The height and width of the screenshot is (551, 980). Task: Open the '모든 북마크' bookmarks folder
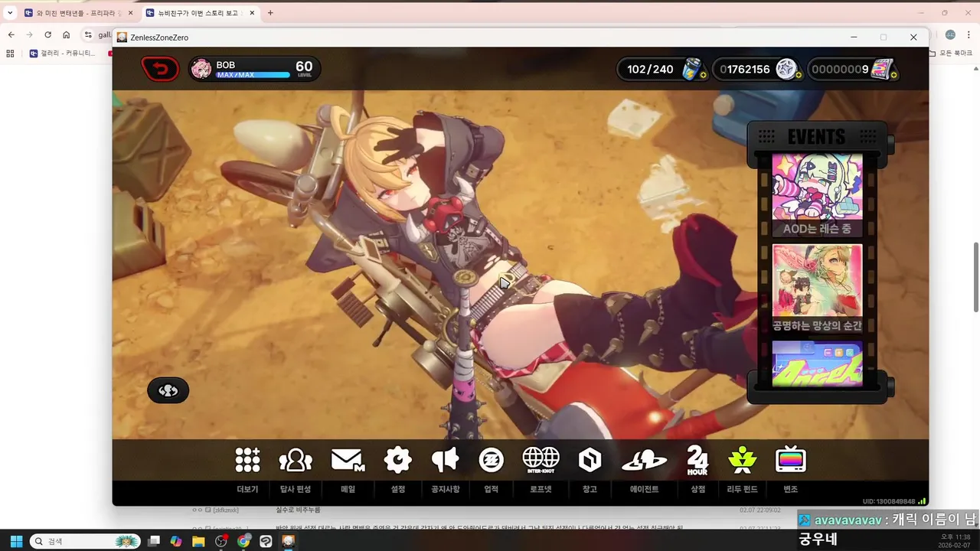(x=950, y=54)
